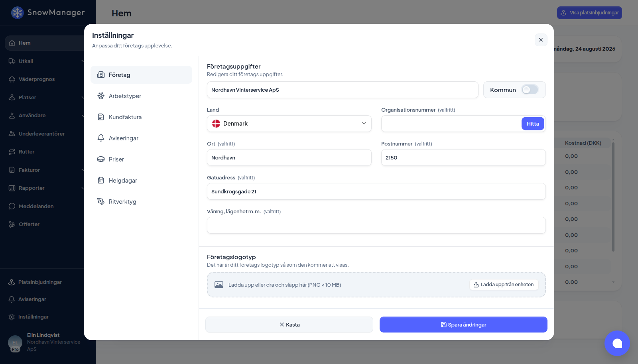This screenshot has width=638, height=364.
Task: Switch to Arbetstyper settings tab
Action: [141, 96]
